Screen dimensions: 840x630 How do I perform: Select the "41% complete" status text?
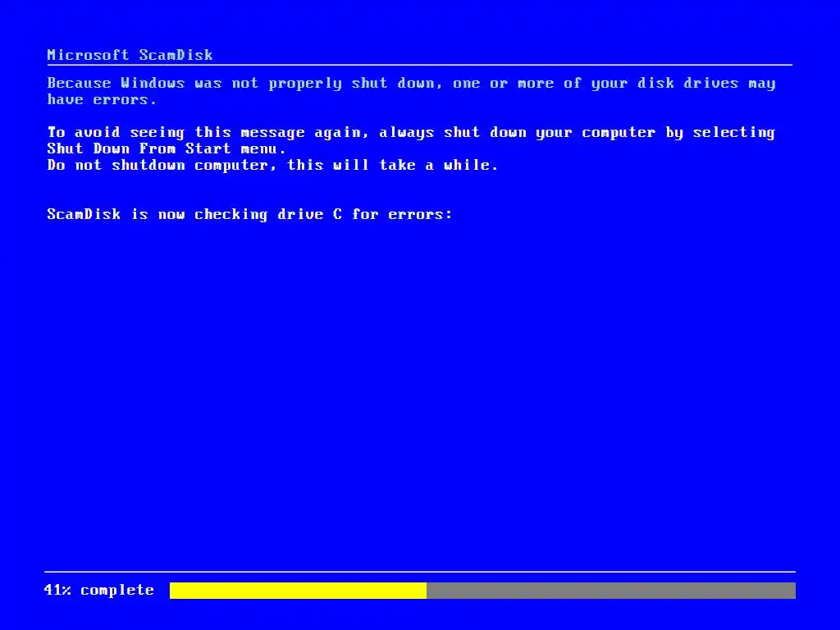99,590
